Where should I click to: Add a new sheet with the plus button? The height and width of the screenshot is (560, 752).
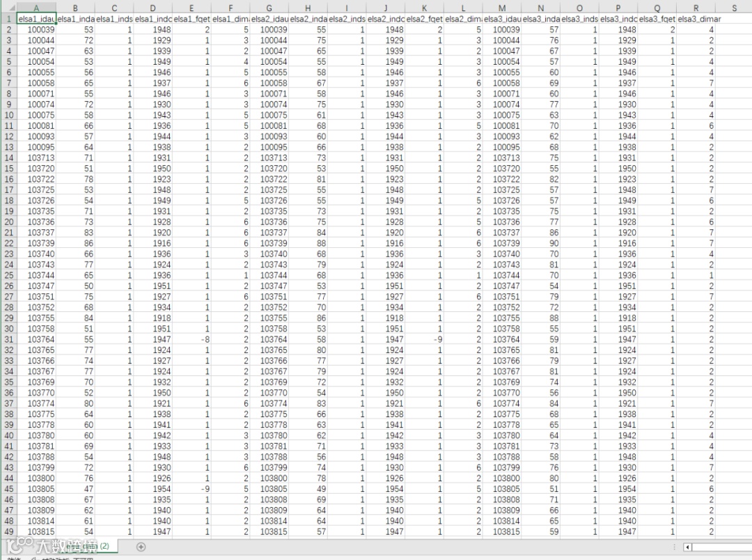coord(141,547)
